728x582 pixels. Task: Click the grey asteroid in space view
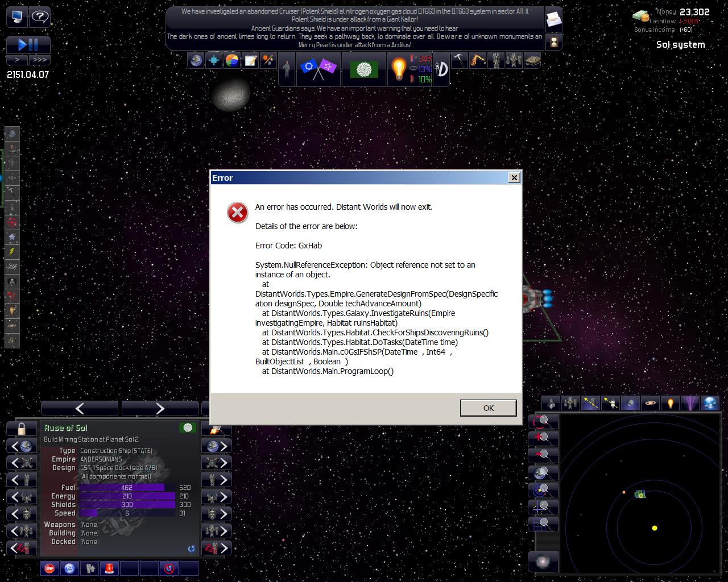[230, 94]
